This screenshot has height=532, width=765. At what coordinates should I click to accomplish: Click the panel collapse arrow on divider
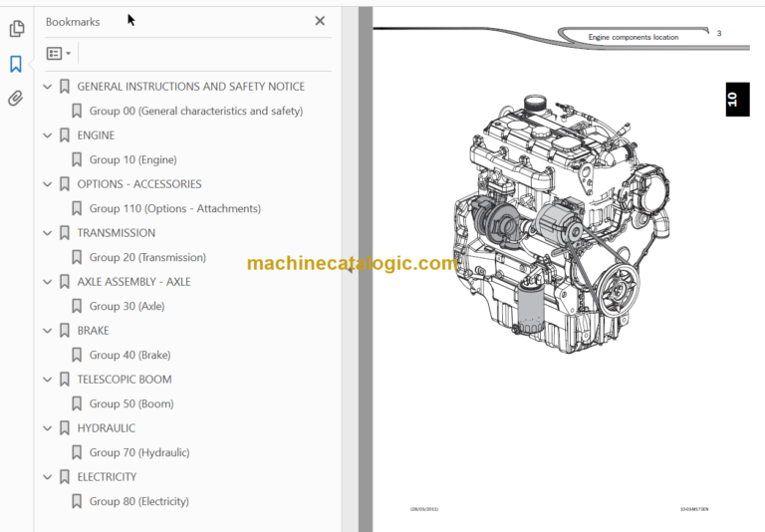tap(350, 270)
